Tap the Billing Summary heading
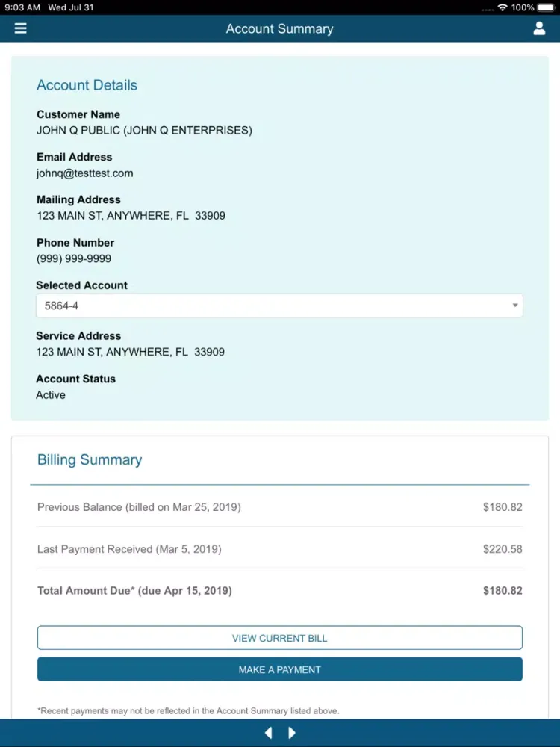Viewport: 560px width, 747px height. coord(90,460)
